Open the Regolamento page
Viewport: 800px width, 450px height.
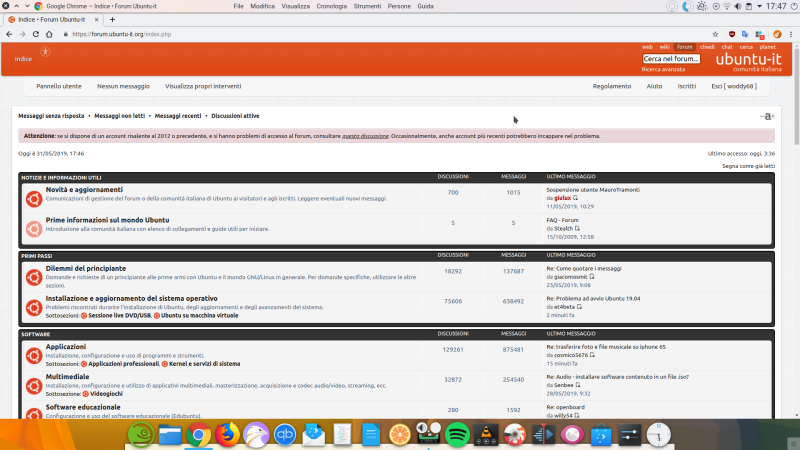[x=612, y=86]
